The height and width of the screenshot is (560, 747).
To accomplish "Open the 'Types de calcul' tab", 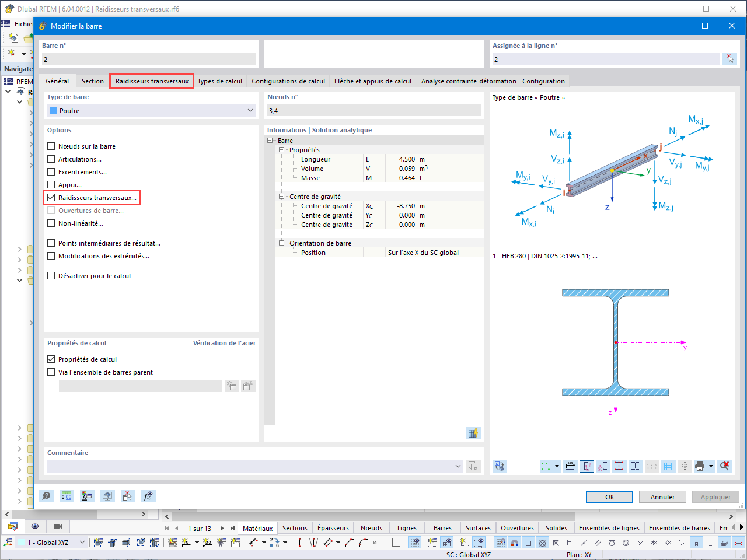I will [220, 81].
